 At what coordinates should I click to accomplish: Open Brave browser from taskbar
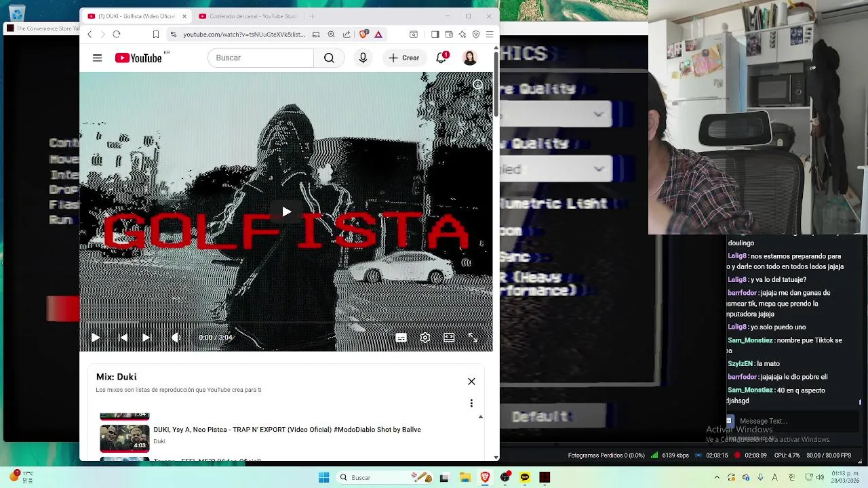(x=485, y=478)
